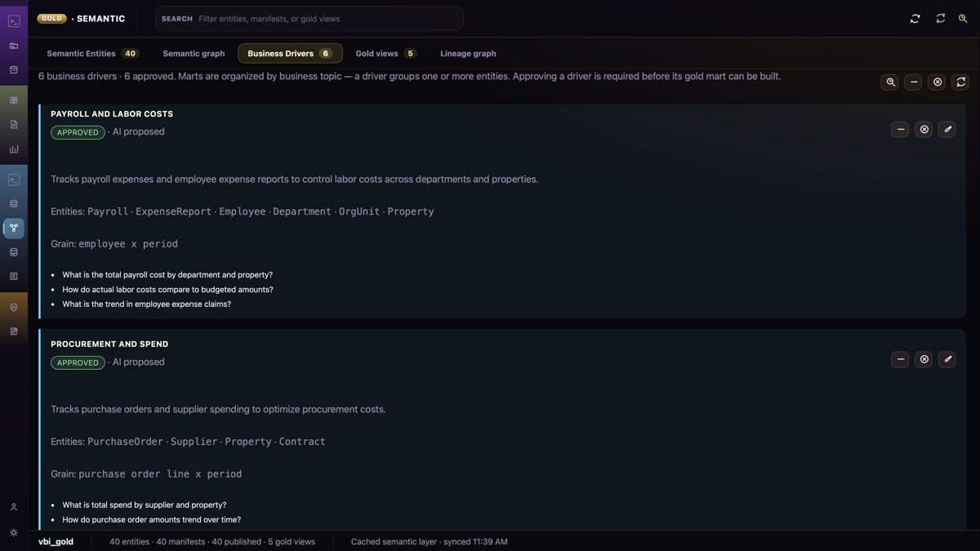Select the highlighted graph nodes sidebar icon
980x551 pixels.
(x=14, y=228)
